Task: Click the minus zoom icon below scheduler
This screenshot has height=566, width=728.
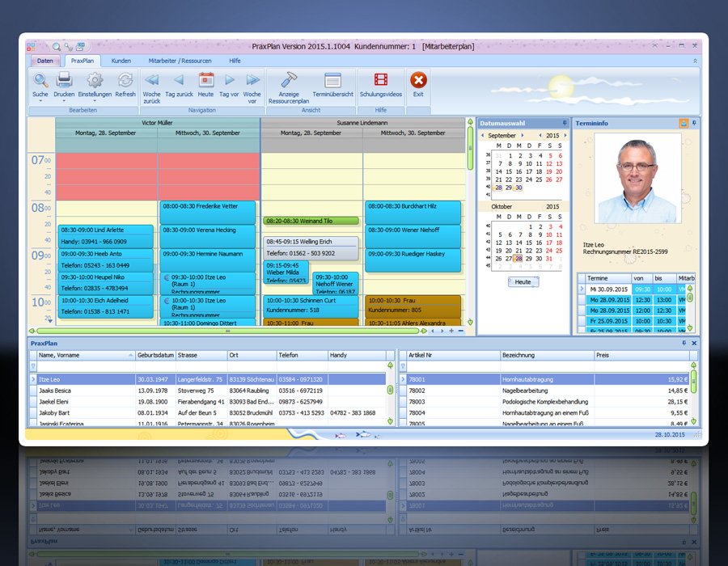Action: tap(460, 331)
